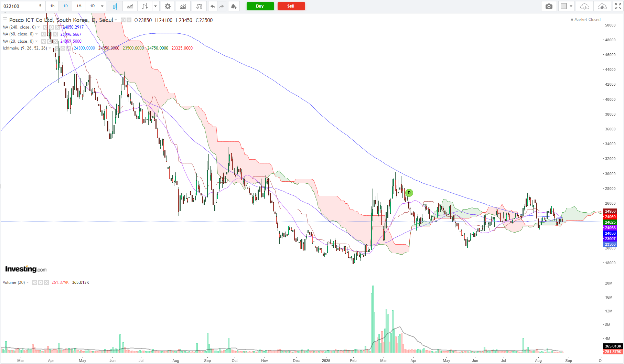Viewport: 624px width, 364px height.
Task: Click the 24950 dark red price label
Action: [x=610, y=211]
